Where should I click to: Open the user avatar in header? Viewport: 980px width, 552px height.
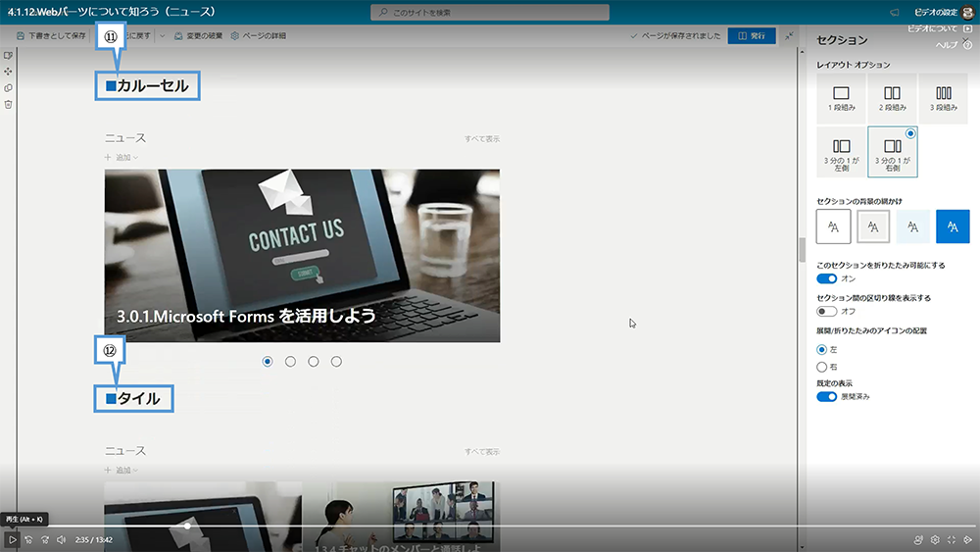[x=968, y=13]
